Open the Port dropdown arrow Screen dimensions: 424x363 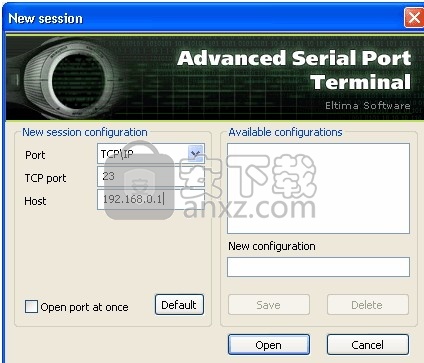point(195,154)
